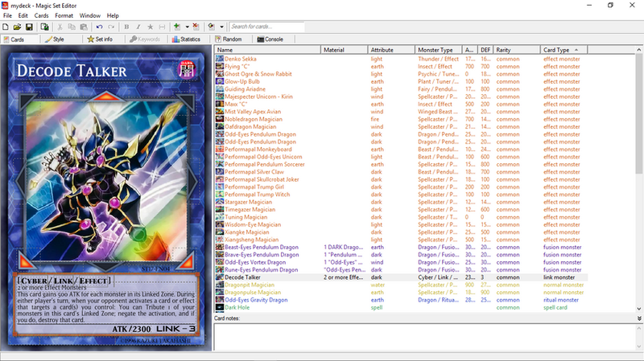Open the File menu
This screenshot has width=644, height=361.
7,15
